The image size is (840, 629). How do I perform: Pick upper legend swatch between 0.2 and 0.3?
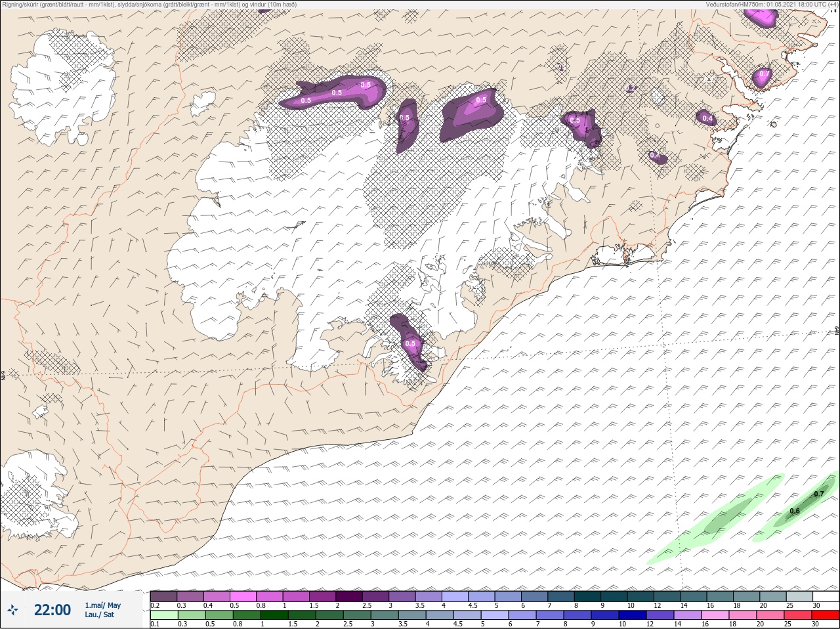(x=163, y=596)
